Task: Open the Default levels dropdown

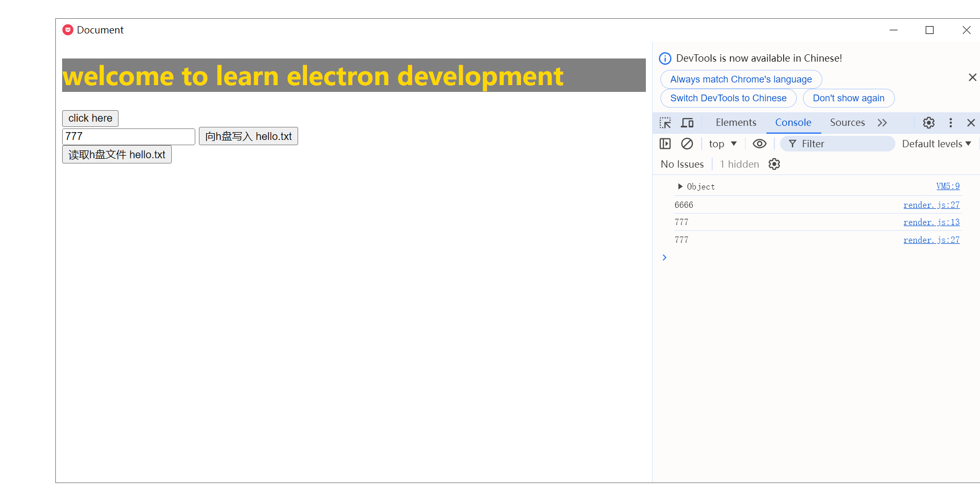Action: (x=937, y=144)
